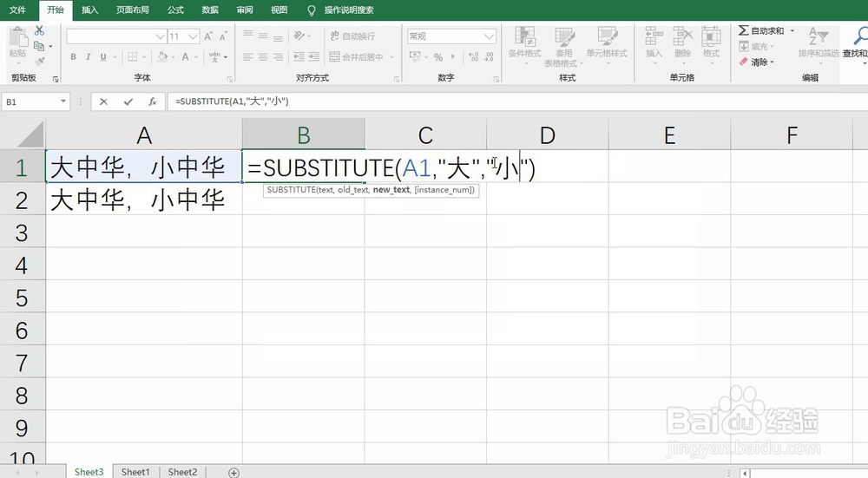
Task: Toggle Wrap Text (自动换行)
Action: [x=352, y=36]
